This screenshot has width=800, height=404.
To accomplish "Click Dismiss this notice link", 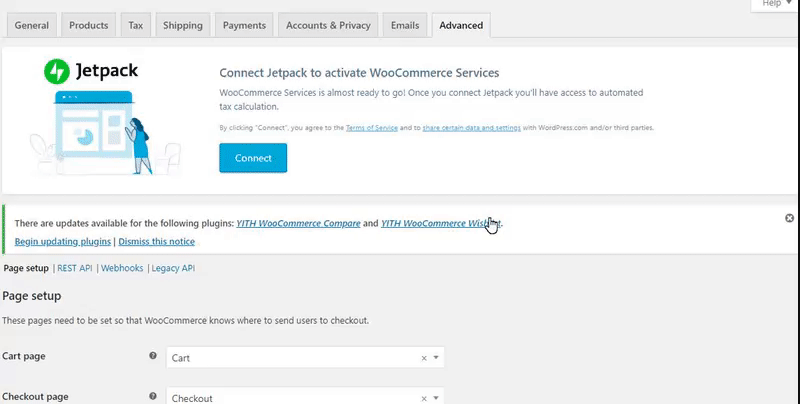I will (x=157, y=242).
